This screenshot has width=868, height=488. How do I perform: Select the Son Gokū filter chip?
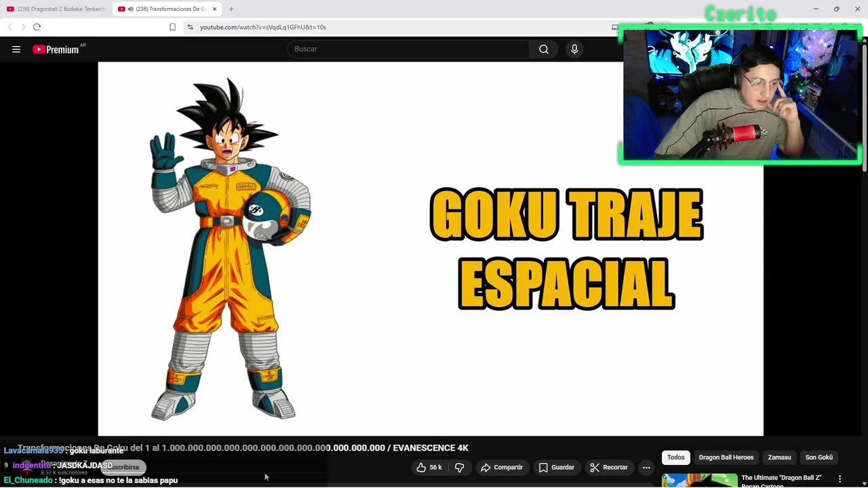click(818, 457)
